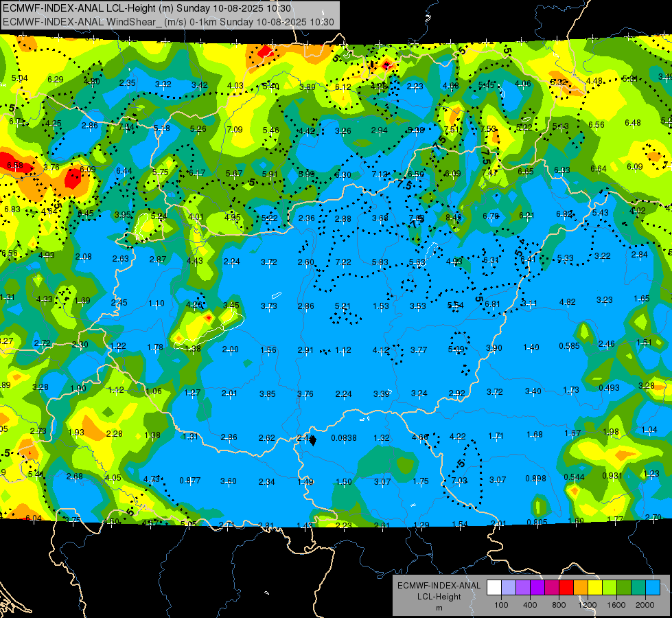This screenshot has width=672, height=618.
Task: Click the black diamond marker beside 2.44
Action: pyautogui.click(x=313, y=440)
